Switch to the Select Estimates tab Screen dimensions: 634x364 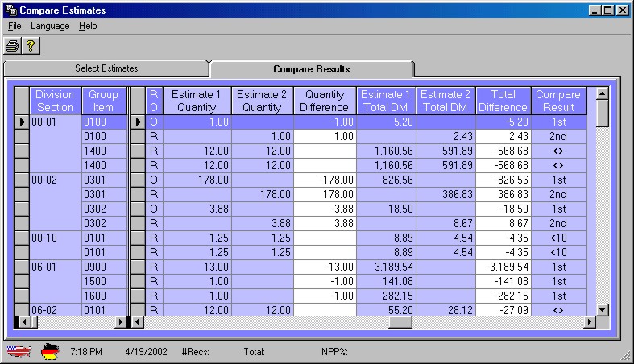coord(106,68)
